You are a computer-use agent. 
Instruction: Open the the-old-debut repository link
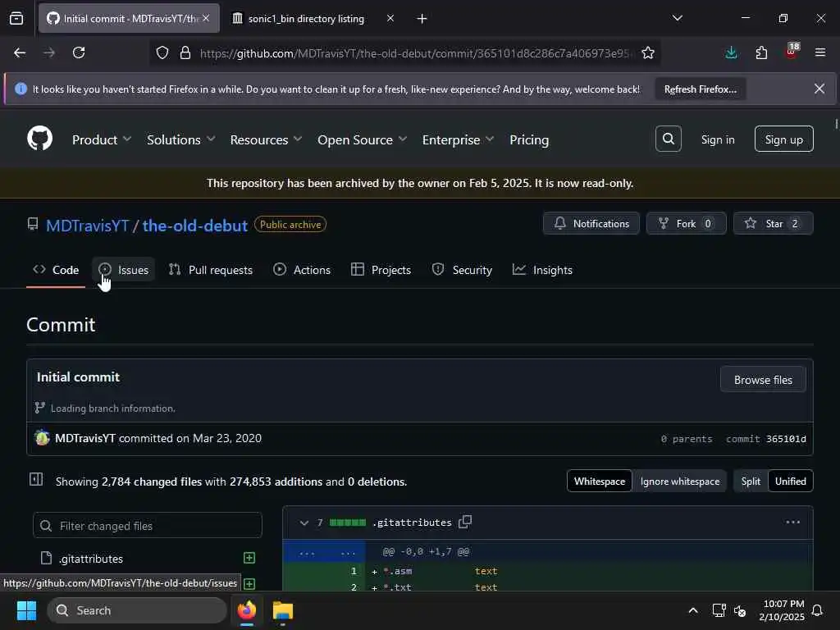point(195,226)
